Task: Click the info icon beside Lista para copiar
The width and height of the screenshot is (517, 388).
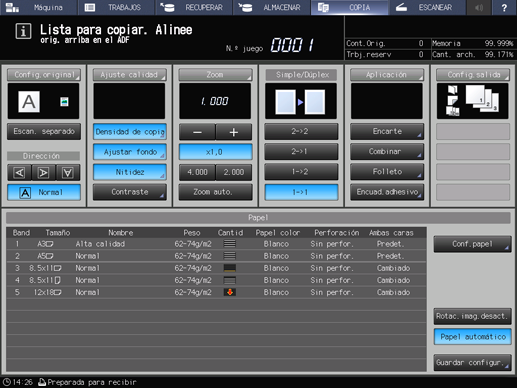Action: point(23,31)
